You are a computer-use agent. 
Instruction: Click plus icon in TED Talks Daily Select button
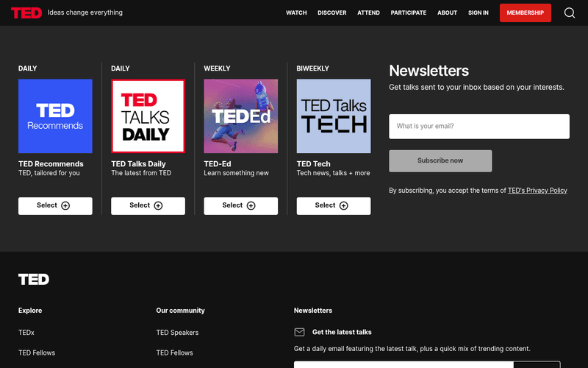pos(158,206)
